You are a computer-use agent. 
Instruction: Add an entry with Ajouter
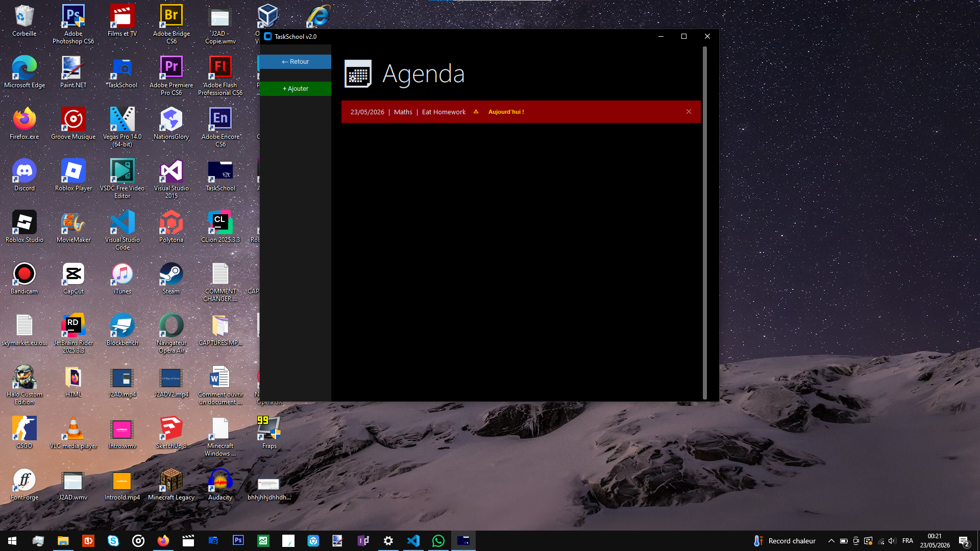[296, 89]
